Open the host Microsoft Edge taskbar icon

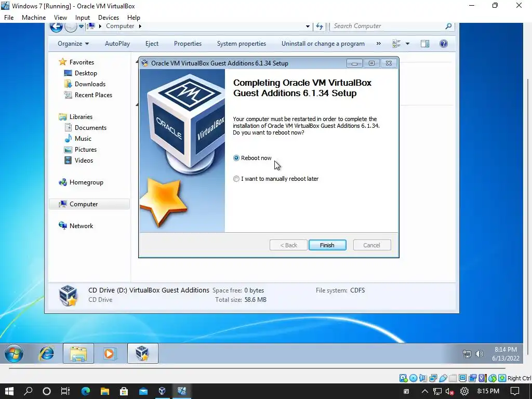[86, 391]
